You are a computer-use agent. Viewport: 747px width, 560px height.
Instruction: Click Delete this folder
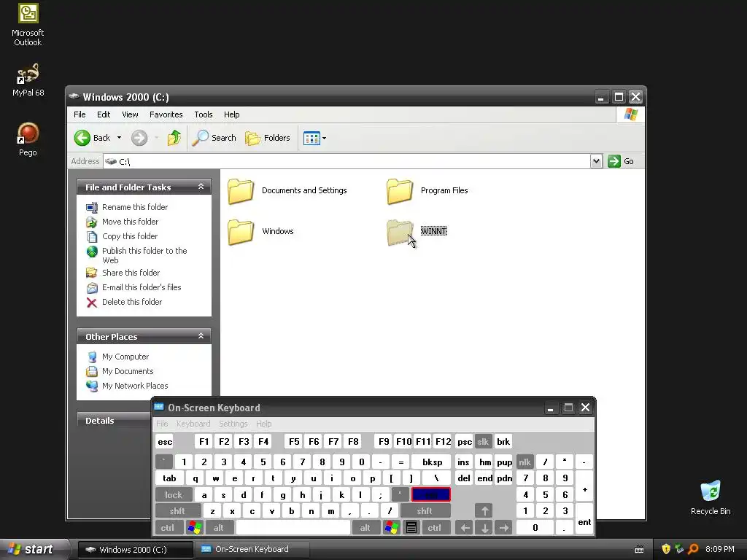point(132,302)
